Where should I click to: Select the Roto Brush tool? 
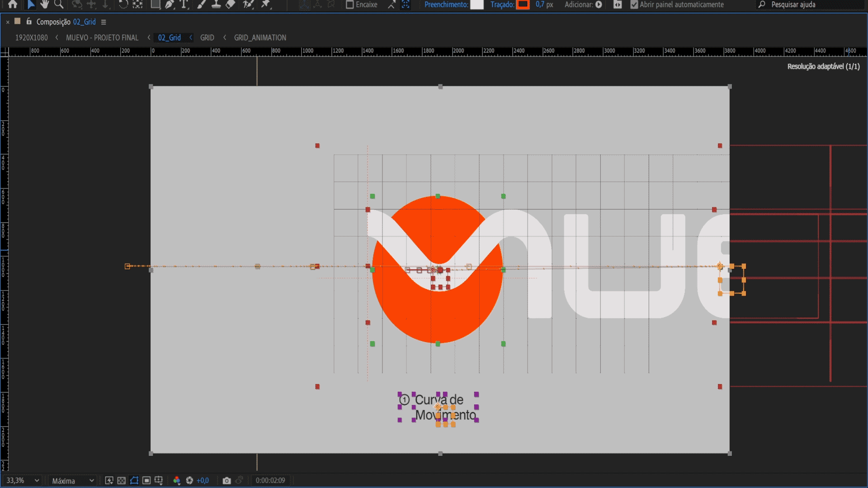248,5
